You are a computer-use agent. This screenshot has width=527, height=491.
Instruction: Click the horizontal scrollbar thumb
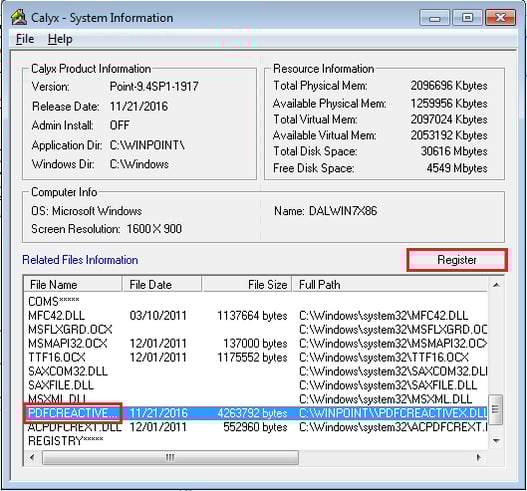(x=170, y=457)
